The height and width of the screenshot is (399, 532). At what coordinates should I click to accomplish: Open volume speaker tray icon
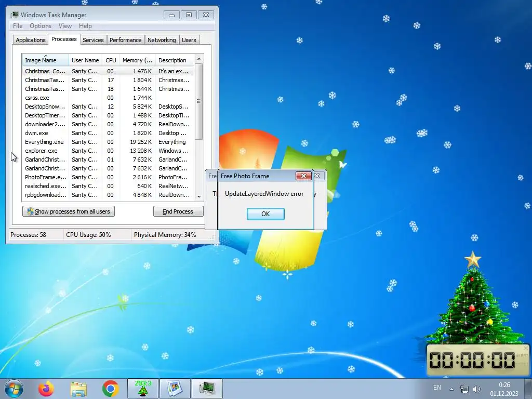click(476, 389)
